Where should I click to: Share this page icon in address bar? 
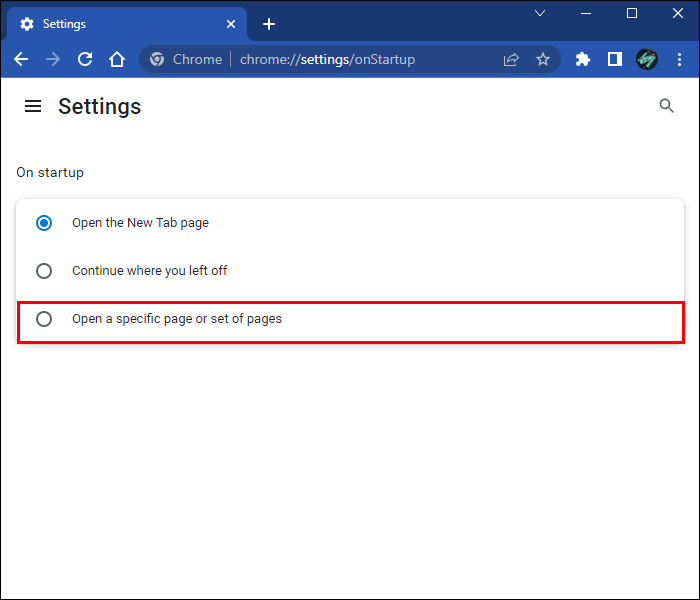click(x=511, y=59)
